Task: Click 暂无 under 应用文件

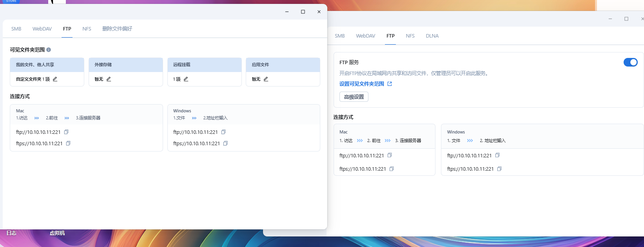Action: 256,79
